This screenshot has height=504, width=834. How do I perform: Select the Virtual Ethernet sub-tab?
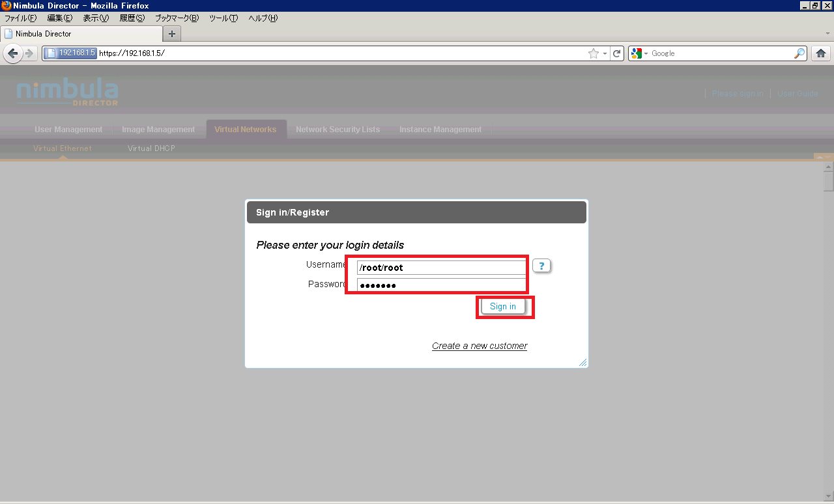pos(63,148)
